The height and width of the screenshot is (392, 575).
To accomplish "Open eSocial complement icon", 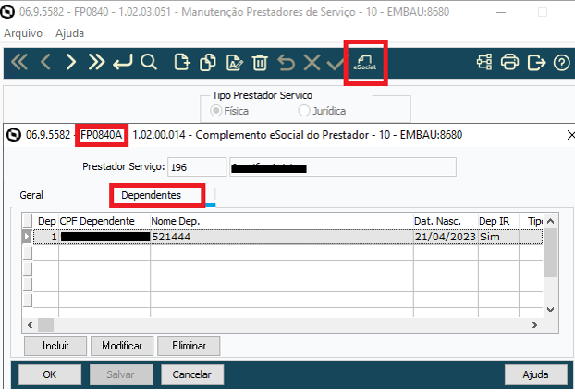I will [365, 63].
